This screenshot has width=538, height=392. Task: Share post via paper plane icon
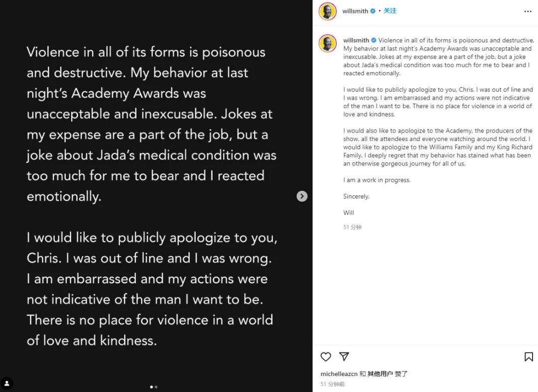click(344, 357)
